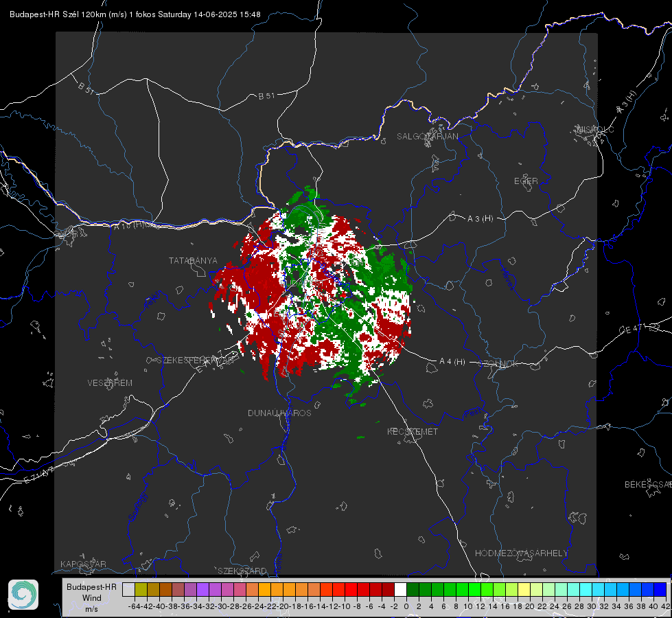This screenshot has height=618, width=672.
Task: Click the '-64' value on the legend scale
Action: coord(134,606)
